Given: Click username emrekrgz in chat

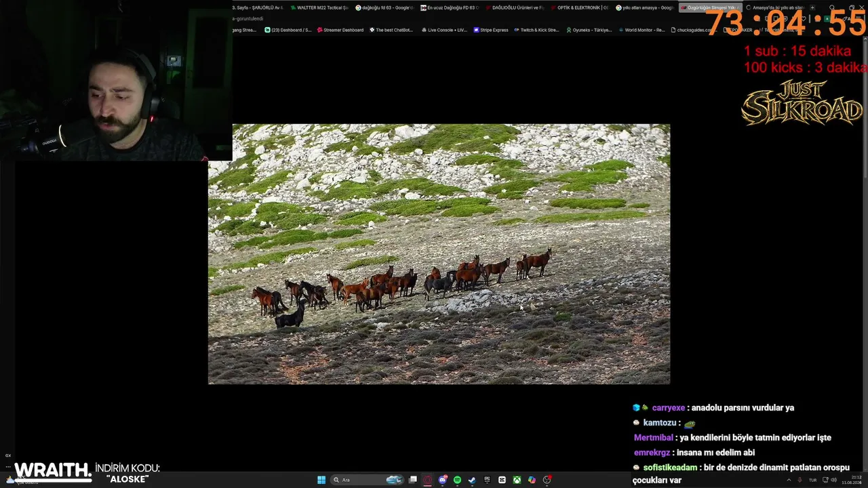Looking at the screenshot, I should click(652, 453).
